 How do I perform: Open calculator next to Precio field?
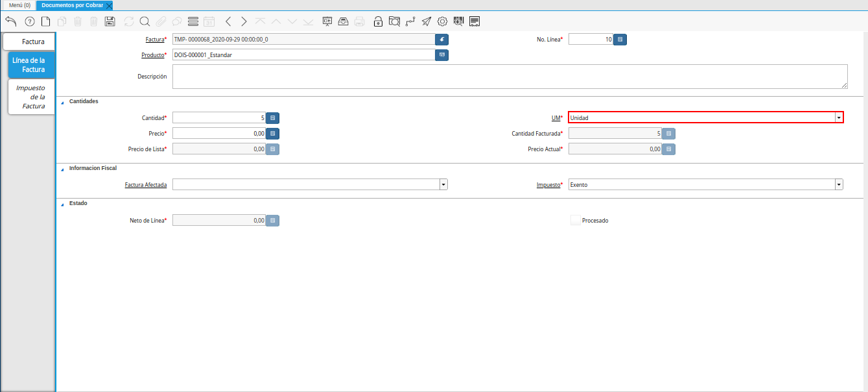coord(273,133)
